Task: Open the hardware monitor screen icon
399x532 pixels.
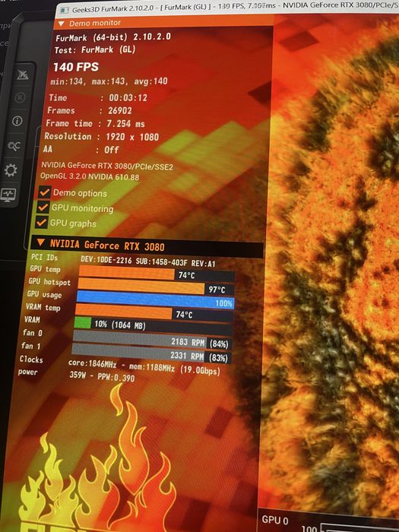Action: click(x=8, y=195)
